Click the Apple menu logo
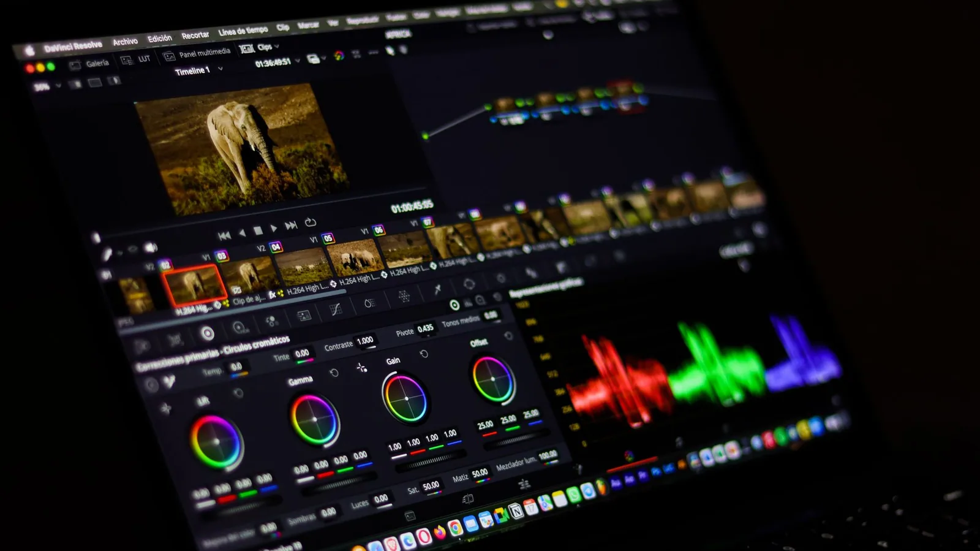The image size is (980, 551). (29, 51)
